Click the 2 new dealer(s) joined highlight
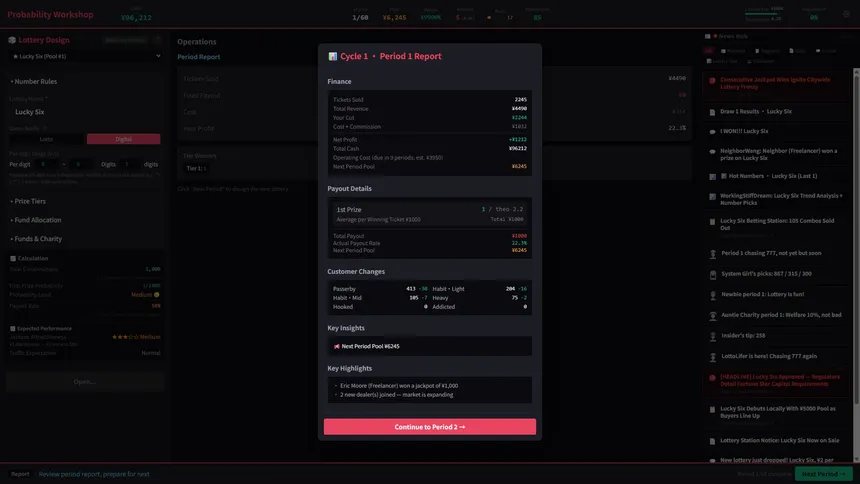 [397, 395]
